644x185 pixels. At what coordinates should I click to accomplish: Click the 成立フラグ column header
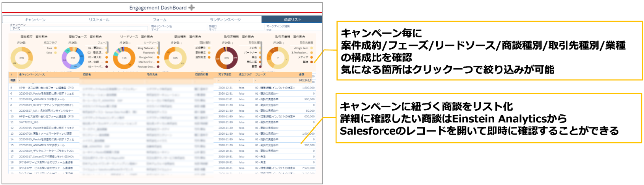tap(245, 74)
